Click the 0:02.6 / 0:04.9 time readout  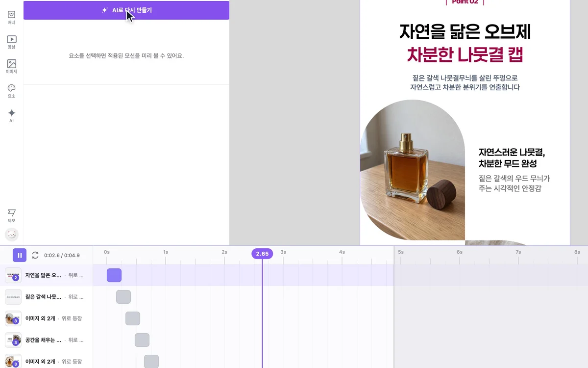62,255
